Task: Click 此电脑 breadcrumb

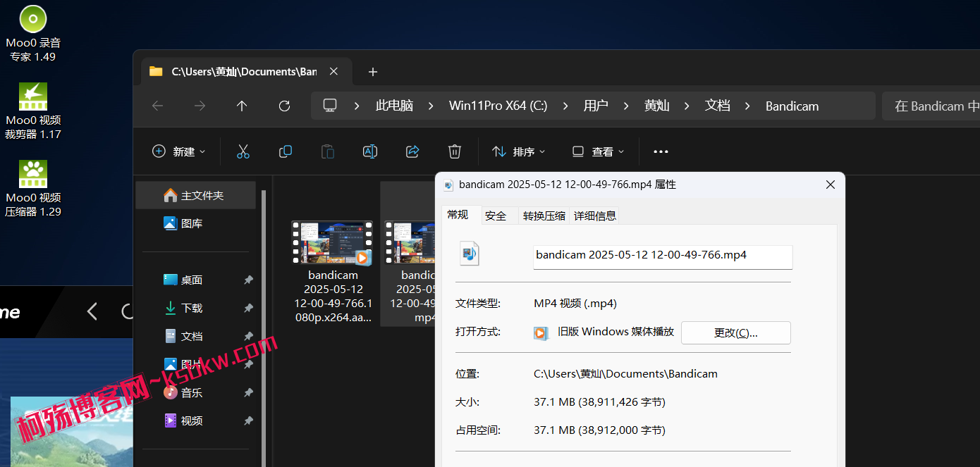Action: (x=394, y=106)
